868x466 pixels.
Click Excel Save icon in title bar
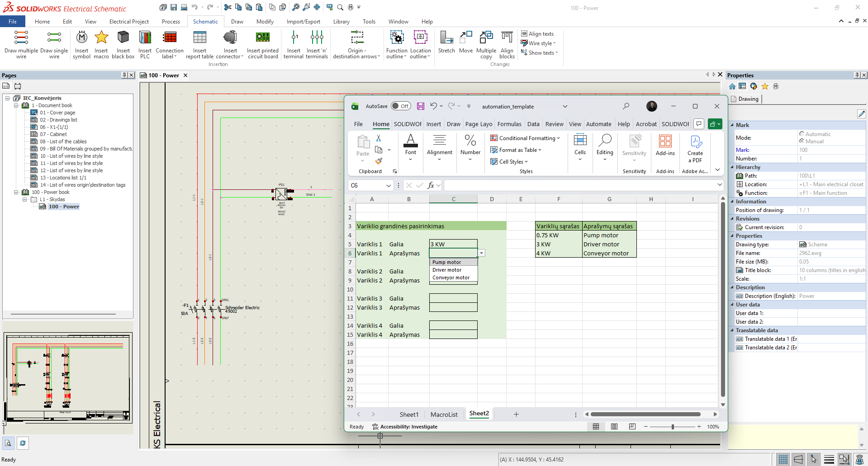(421, 106)
